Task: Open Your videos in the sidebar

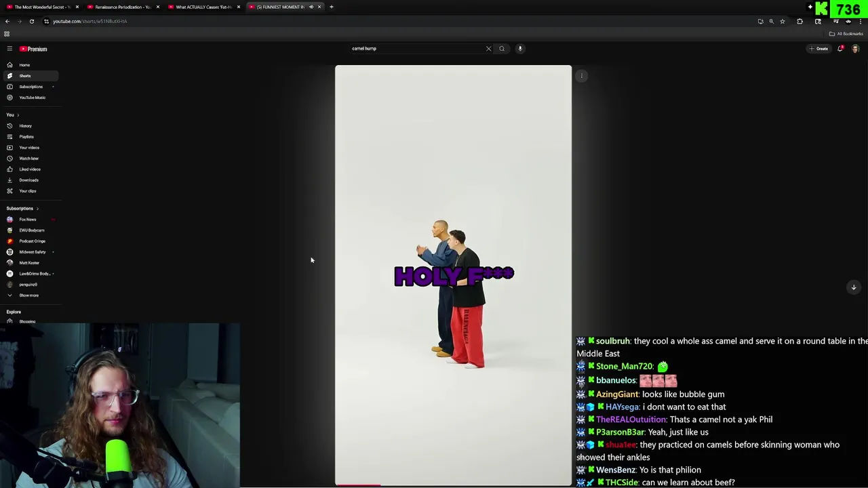Action: (x=29, y=148)
